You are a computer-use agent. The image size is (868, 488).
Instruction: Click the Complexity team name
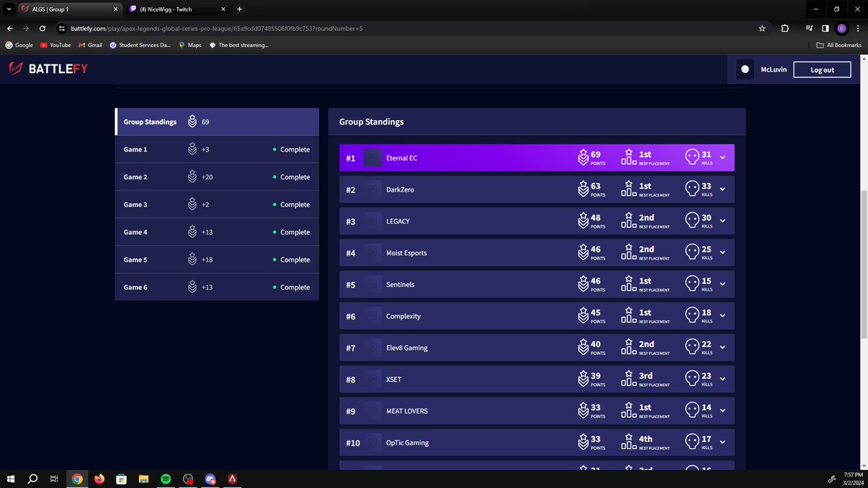[x=404, y=316]
